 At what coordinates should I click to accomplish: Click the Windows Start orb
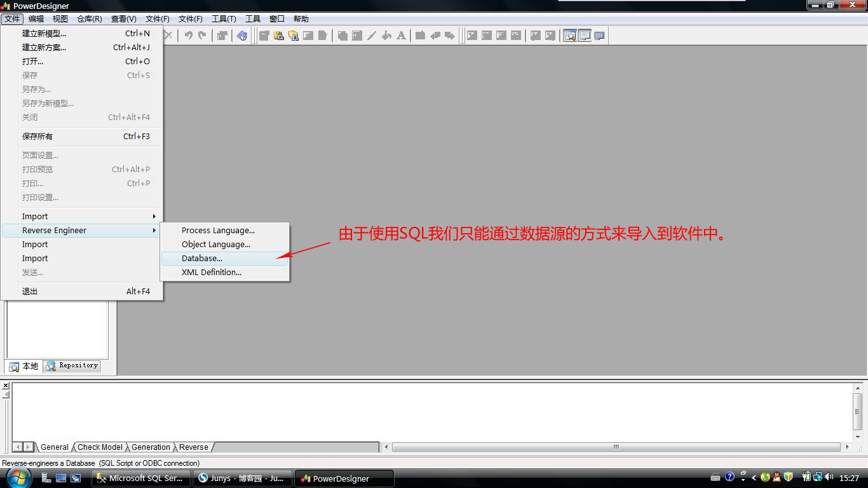pyautogui.click(x=19, y=478)
